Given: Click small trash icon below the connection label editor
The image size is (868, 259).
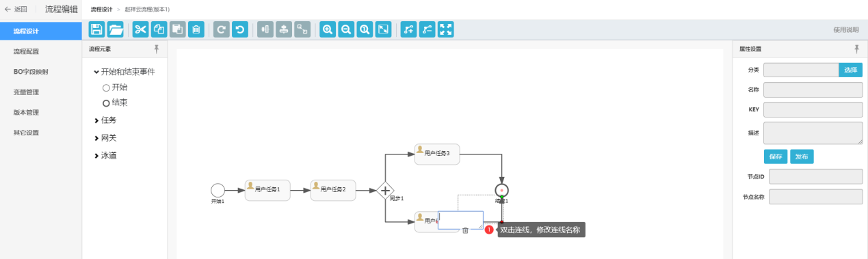Looking at the screenshot, I should coord(465,230).
